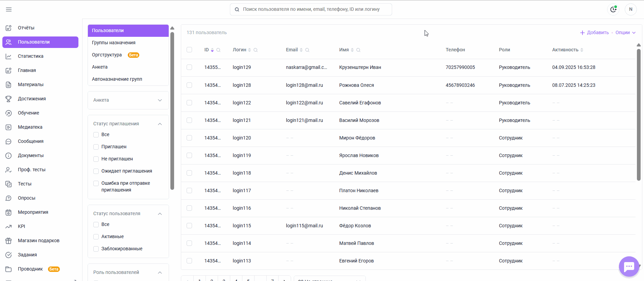This screenshot has height=281, width=644.
Task: Check Ошибка при отправке приглашения filter
Action: [96, 183]
